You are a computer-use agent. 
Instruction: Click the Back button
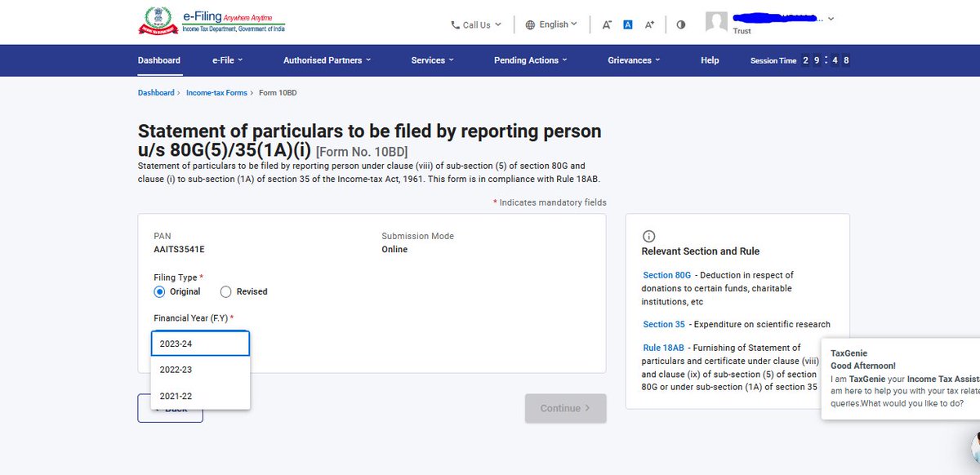click(170, 408)
